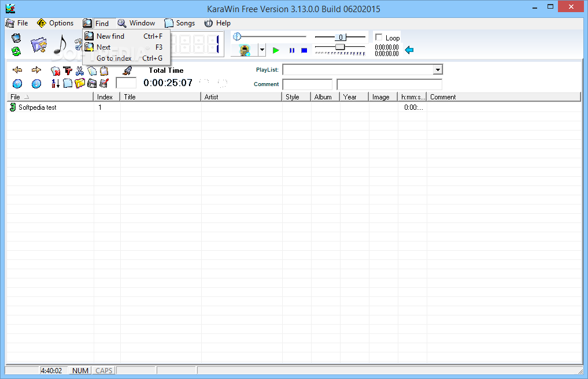Click the delete page icon with red X
This screenshot has width=588, height=379.
(x=56, y=70)
